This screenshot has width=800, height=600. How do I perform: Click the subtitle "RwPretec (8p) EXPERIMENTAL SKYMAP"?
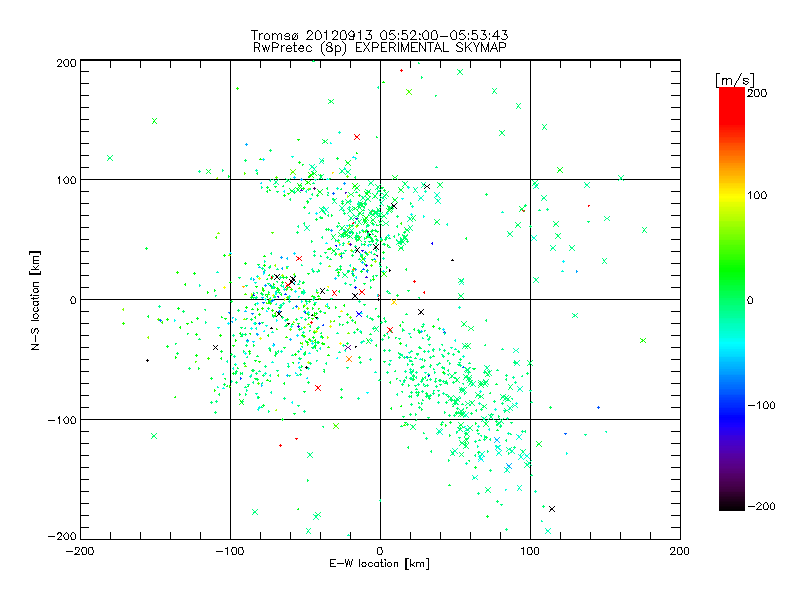click(x=380, y=47)
